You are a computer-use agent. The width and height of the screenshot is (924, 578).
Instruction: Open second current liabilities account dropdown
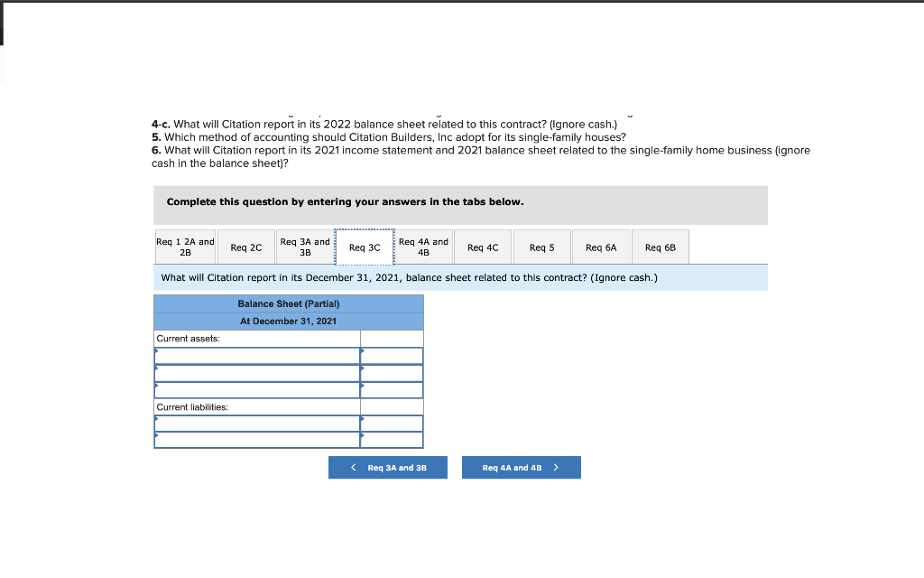point(257,440)
